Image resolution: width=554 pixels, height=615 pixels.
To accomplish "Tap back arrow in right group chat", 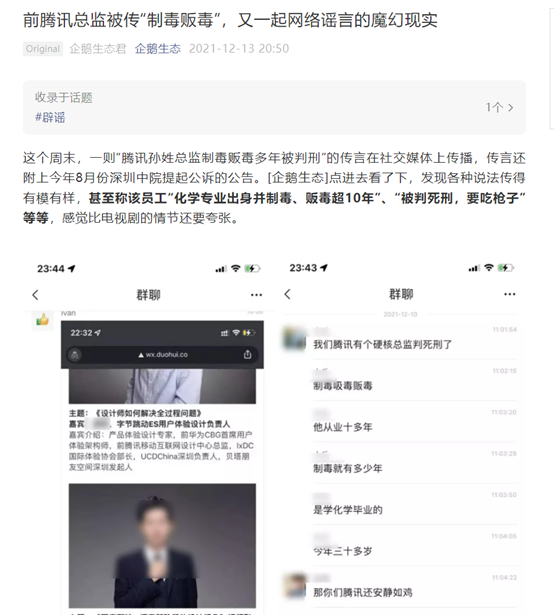I will pos(288,294).
